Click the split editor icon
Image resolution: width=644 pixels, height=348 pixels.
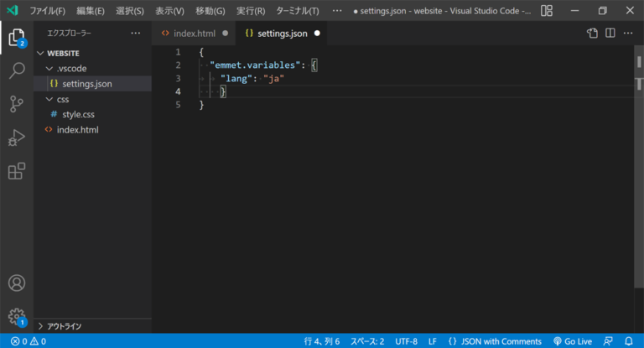tap(610, 34)
